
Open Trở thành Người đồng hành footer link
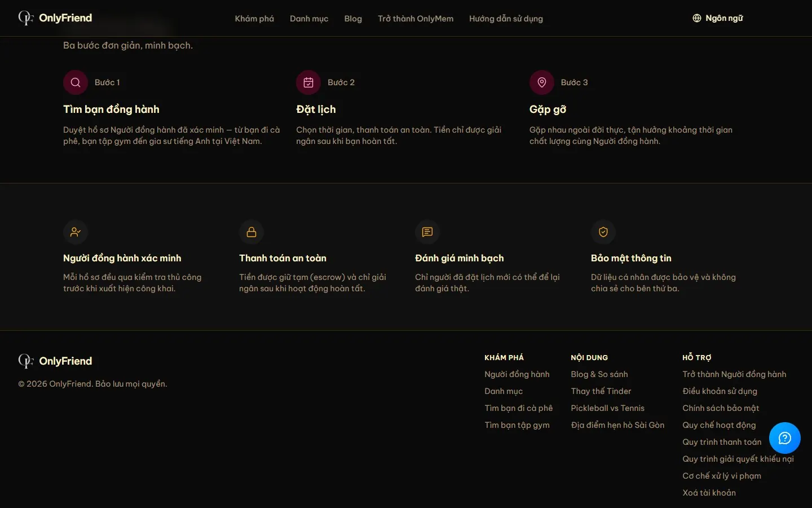[x=734, y=374]
